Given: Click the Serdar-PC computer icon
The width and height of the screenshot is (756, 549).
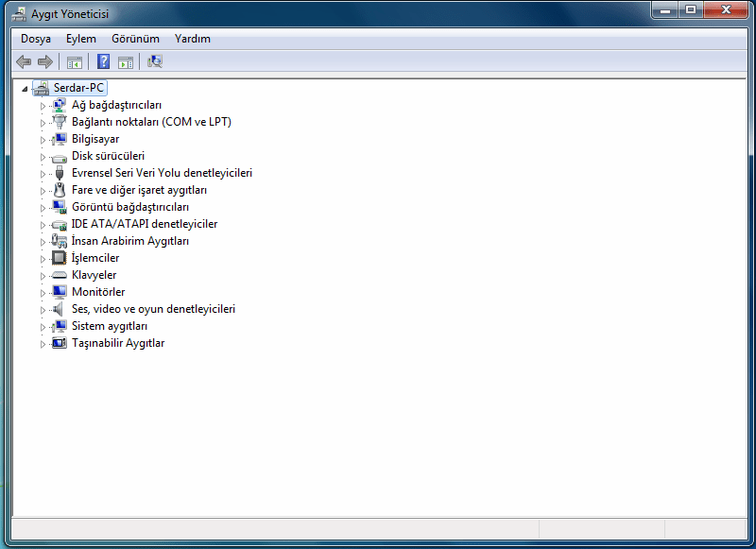Looking at the screenshot, I should (42, 88).
